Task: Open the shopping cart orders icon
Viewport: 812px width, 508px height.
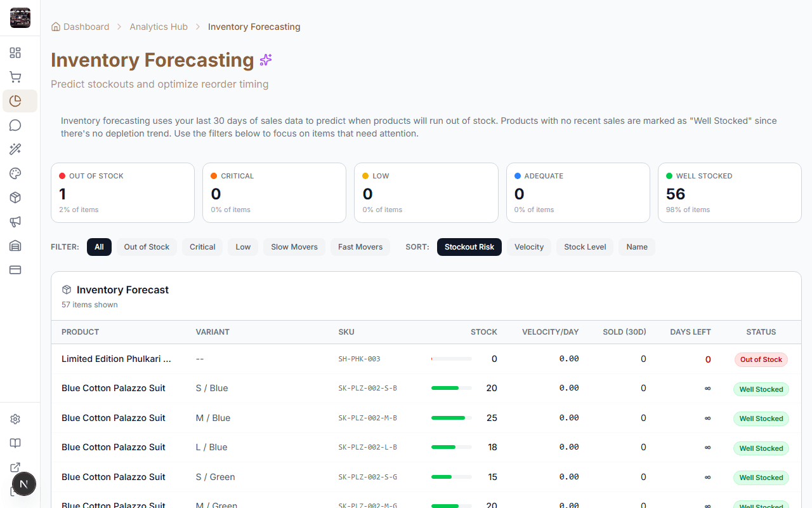Action: (x=15, y=76)
